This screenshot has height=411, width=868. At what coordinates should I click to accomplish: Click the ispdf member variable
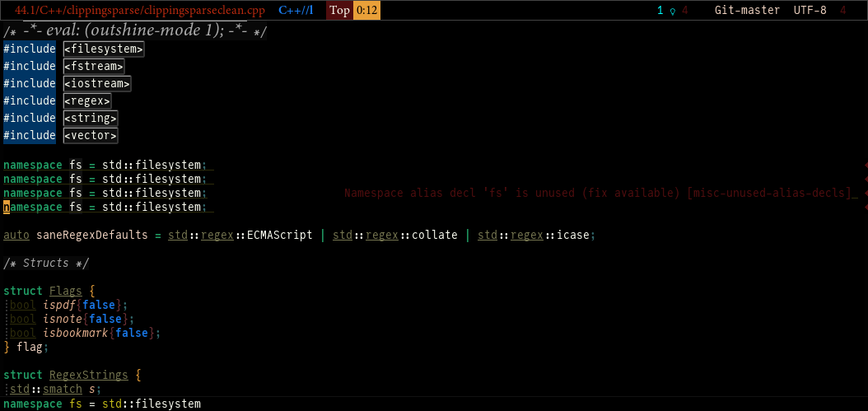59,306
